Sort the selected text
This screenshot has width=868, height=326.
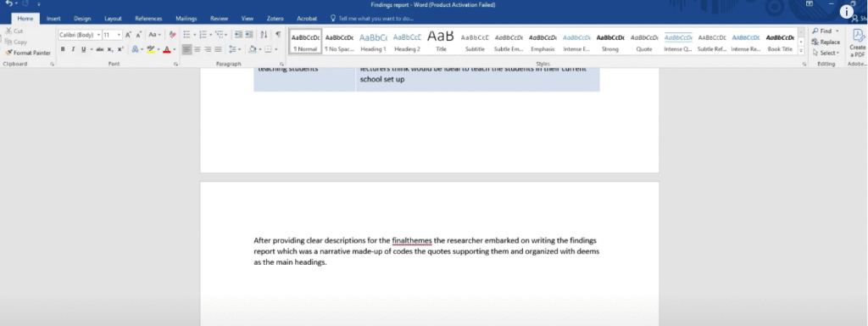(264, 34)
